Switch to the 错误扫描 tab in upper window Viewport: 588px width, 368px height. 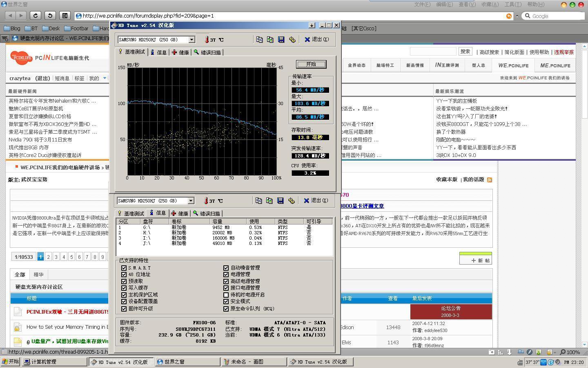(x=207, y=52)
